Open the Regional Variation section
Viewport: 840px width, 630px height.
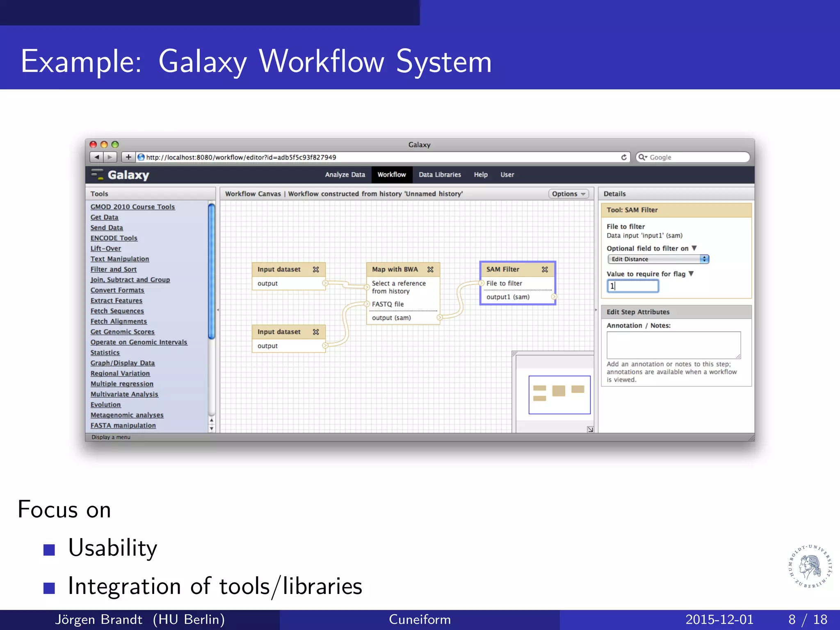click(120, 374)
